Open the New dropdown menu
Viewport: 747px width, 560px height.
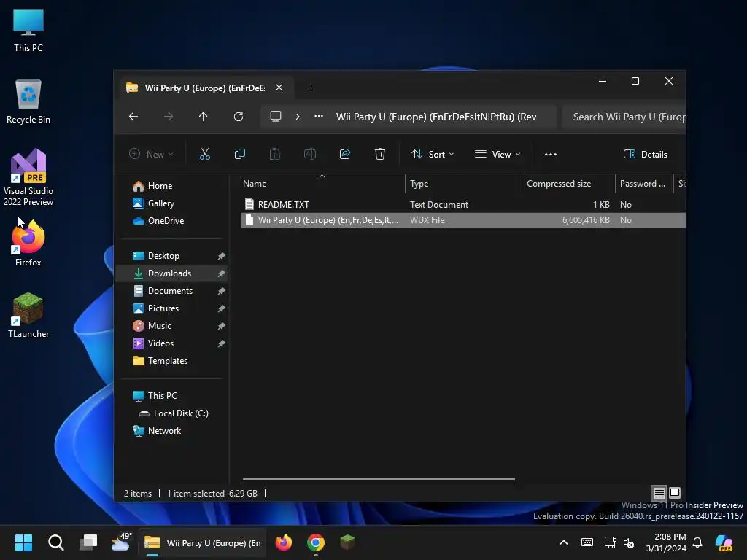tap(151, 155)
